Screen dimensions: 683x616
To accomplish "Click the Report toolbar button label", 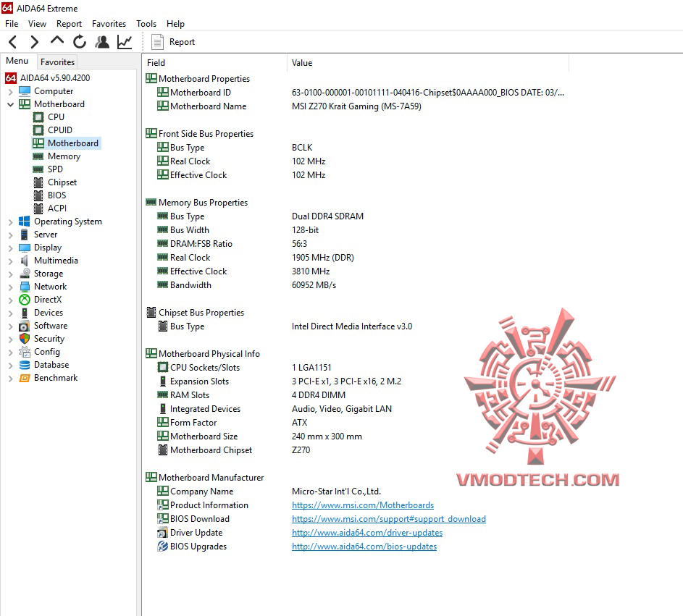I will (x=182, y=42).
